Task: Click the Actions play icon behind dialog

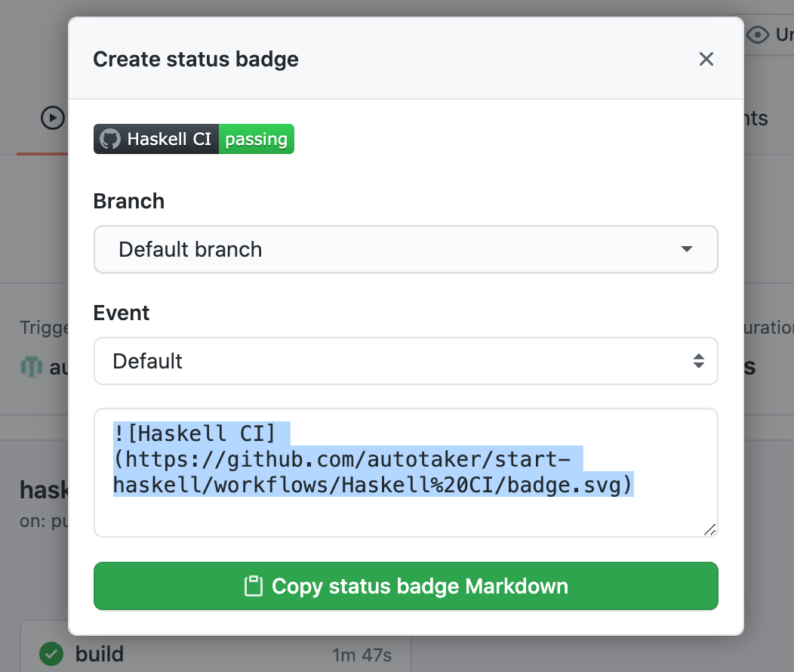Action: (52, 119)
